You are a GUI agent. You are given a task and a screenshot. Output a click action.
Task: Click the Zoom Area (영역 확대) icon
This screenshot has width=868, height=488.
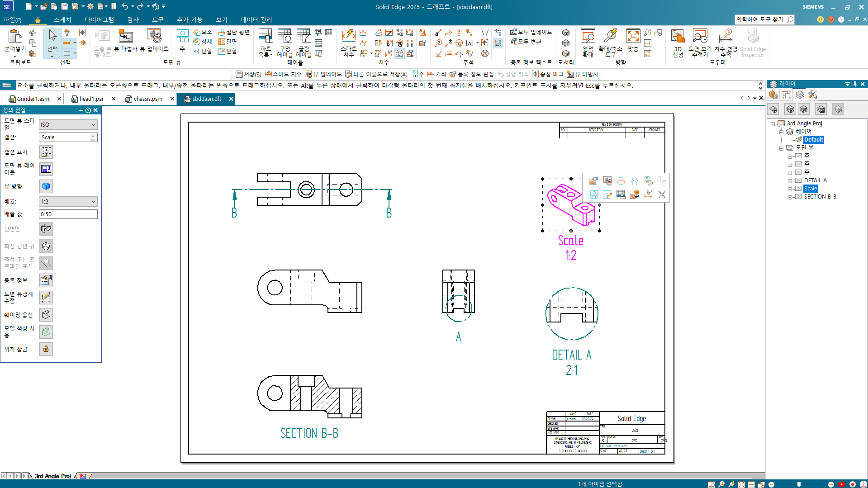point(588,43)
